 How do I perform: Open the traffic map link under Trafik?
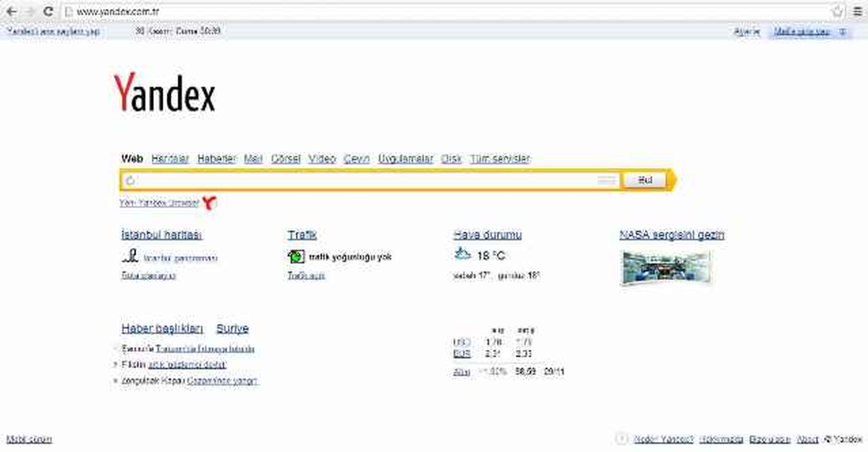pyautogui.click(x=306, y=276)
